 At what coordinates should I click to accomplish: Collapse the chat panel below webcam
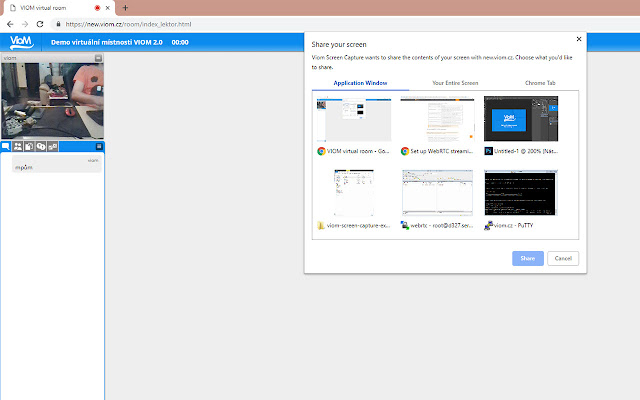(x=99, y=146)
